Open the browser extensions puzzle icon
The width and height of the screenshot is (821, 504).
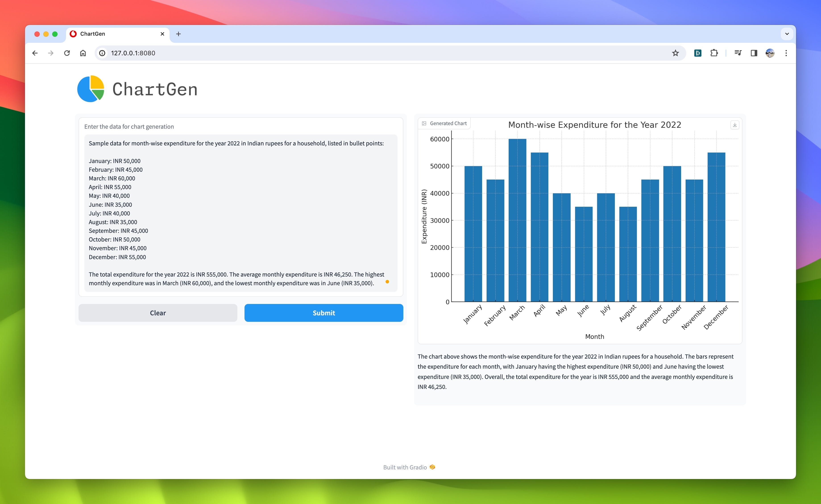click(x=714, y=53)
